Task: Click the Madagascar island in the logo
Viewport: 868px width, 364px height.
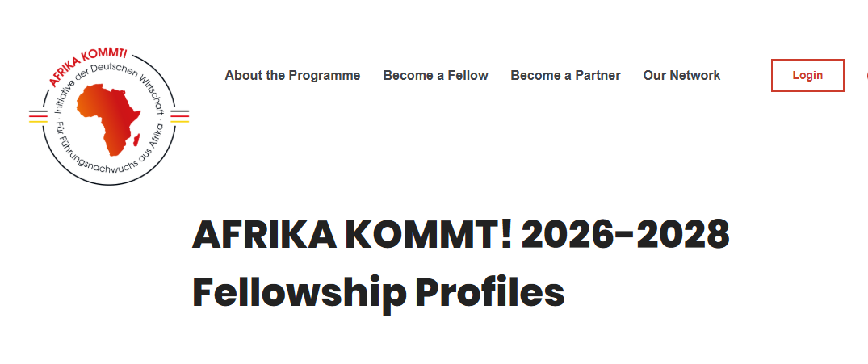Action: click(x=138, y=139)
